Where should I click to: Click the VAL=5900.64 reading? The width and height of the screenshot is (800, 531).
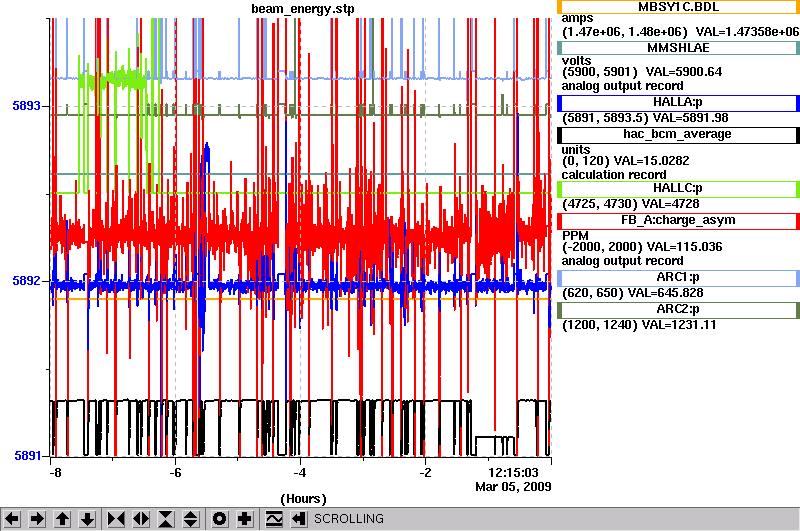[684, 72]
